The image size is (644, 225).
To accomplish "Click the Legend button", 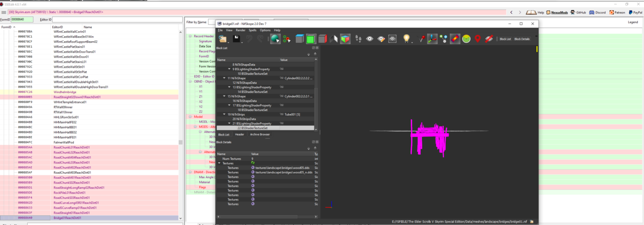I will click(x=632, y=22).
